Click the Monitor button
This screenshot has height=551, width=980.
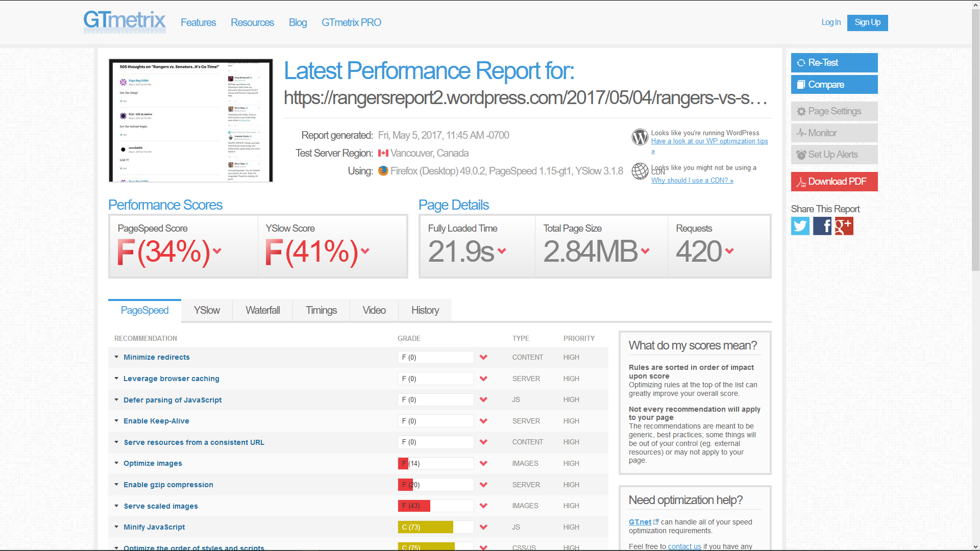(835, 133)
